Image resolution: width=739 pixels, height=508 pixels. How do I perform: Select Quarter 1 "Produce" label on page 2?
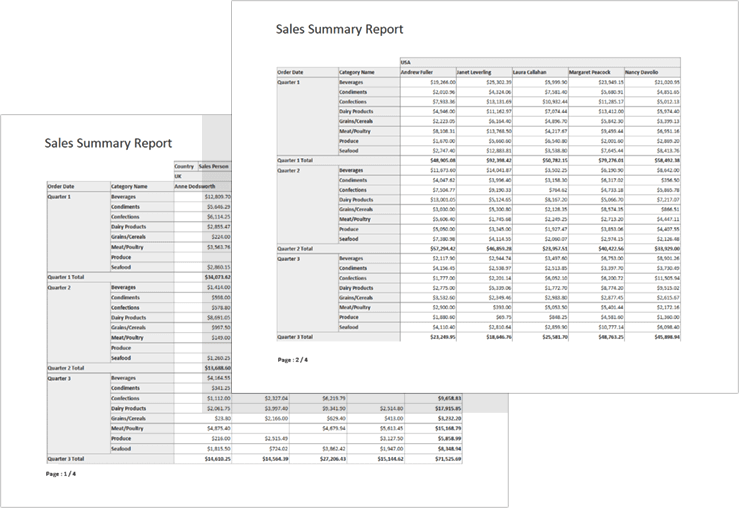pyautogui.click(x=349, y=141)
